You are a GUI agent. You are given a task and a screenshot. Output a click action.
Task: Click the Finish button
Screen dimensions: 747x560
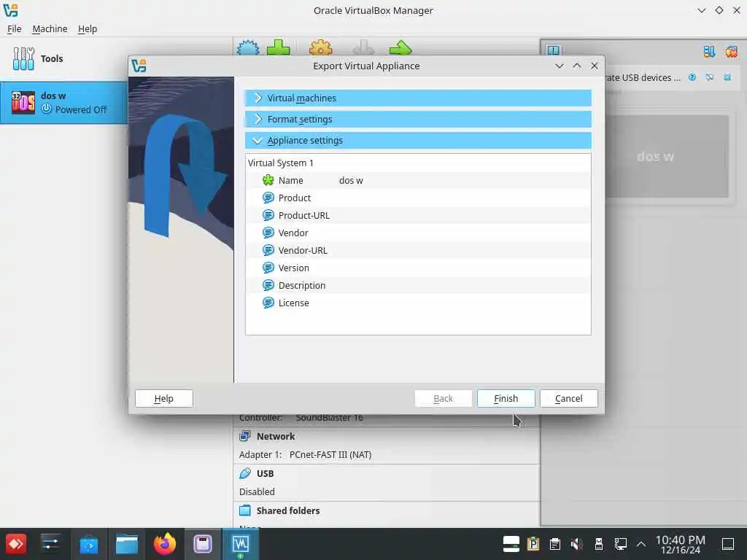[506, 398]
